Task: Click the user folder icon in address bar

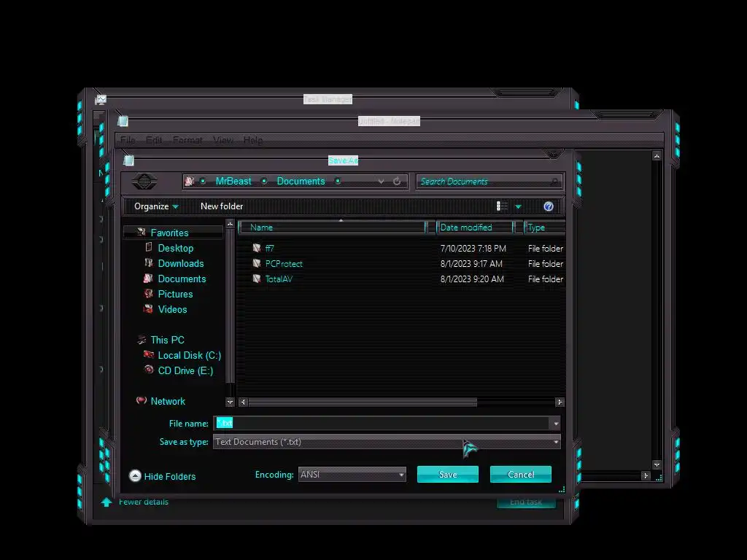Action: (189, 182)
